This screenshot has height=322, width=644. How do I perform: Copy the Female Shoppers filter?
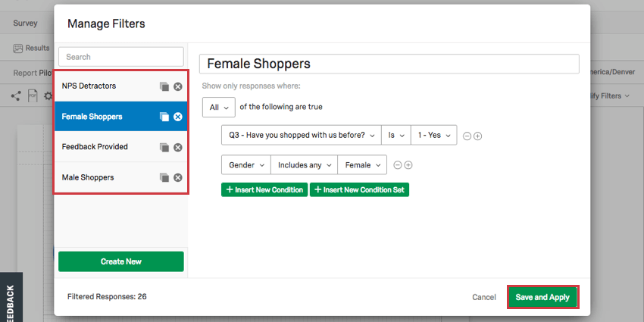coord(164,117)
